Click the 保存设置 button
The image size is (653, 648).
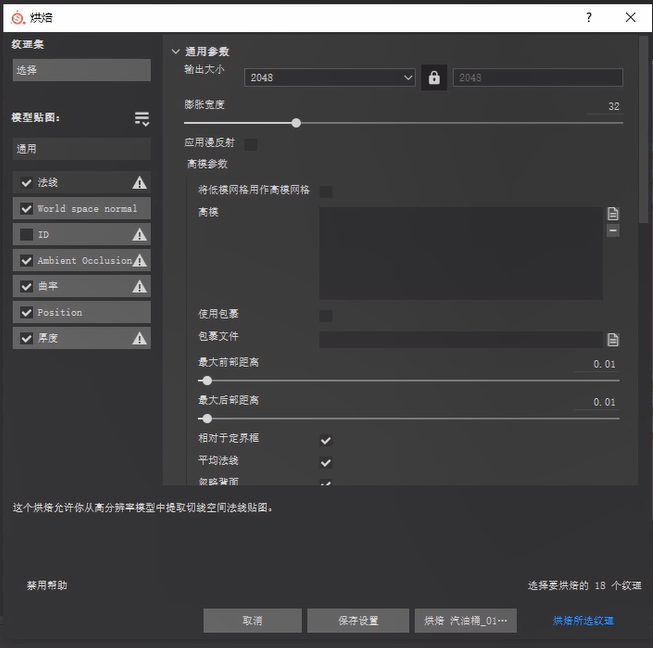(x=357, y=621)
